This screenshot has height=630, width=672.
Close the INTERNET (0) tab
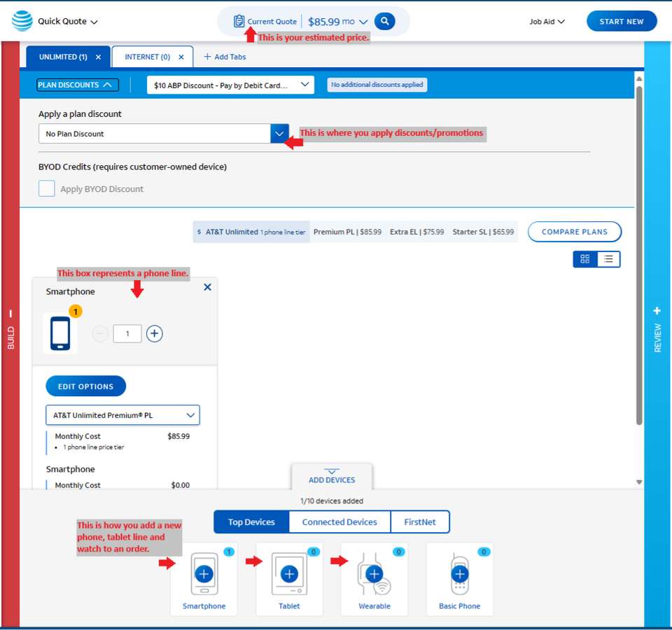(181, 57)
